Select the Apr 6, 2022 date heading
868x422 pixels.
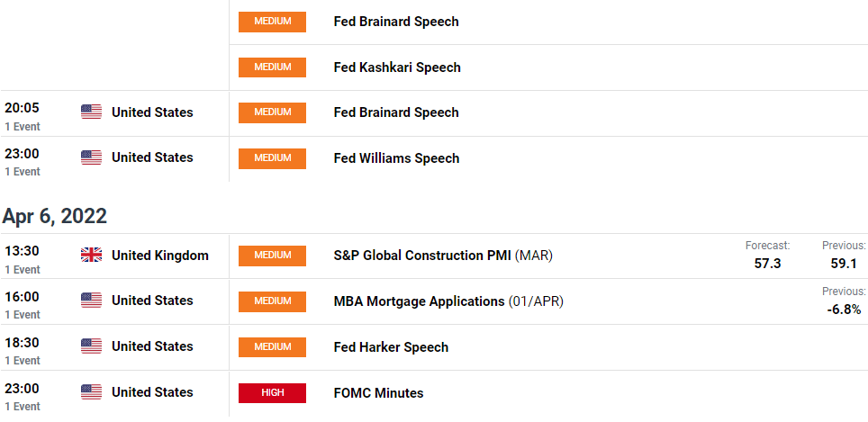click(x=54, y=216)
